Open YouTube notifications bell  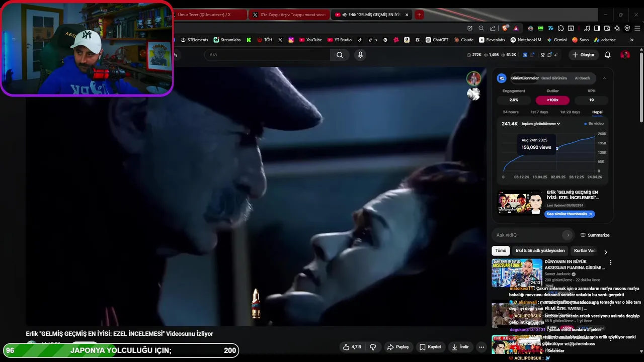pyautogui.click(x=608, y=55)
